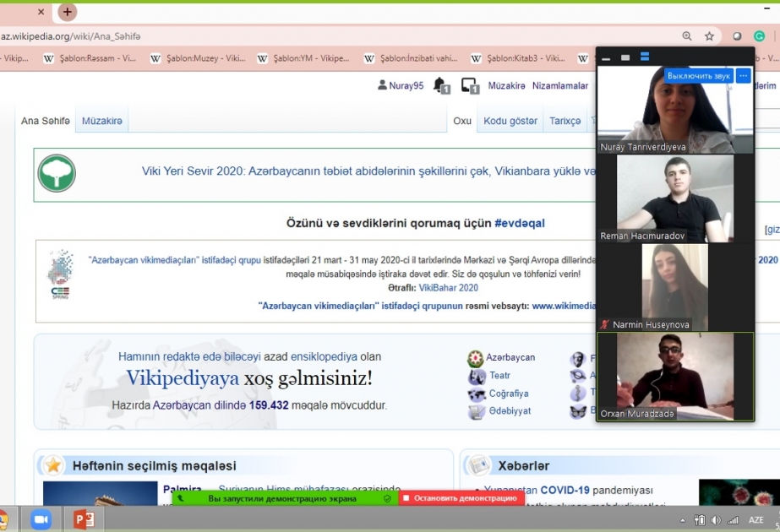The width and height of the screenshot is (780, 532).
Task: Open PowerPoint from the taskbar
Action: click(x=84, y=520)
